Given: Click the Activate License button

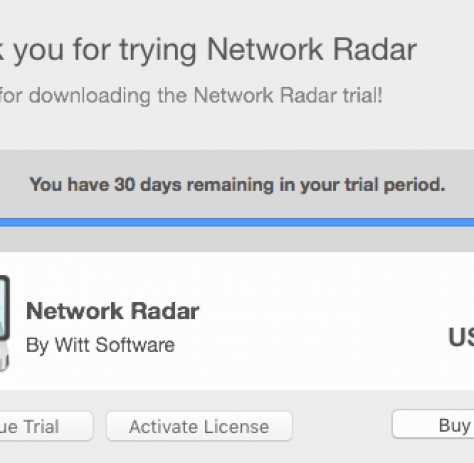Looking at the screenshot, I should tap(199, 426).
